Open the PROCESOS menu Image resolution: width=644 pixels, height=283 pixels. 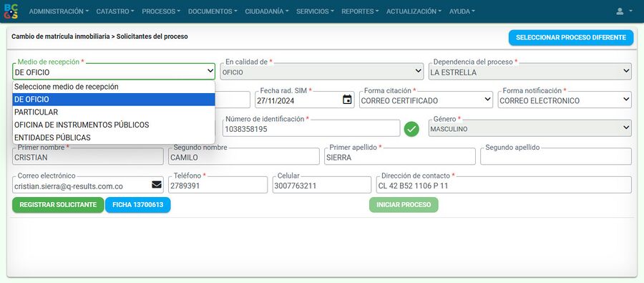click(161, 11)
